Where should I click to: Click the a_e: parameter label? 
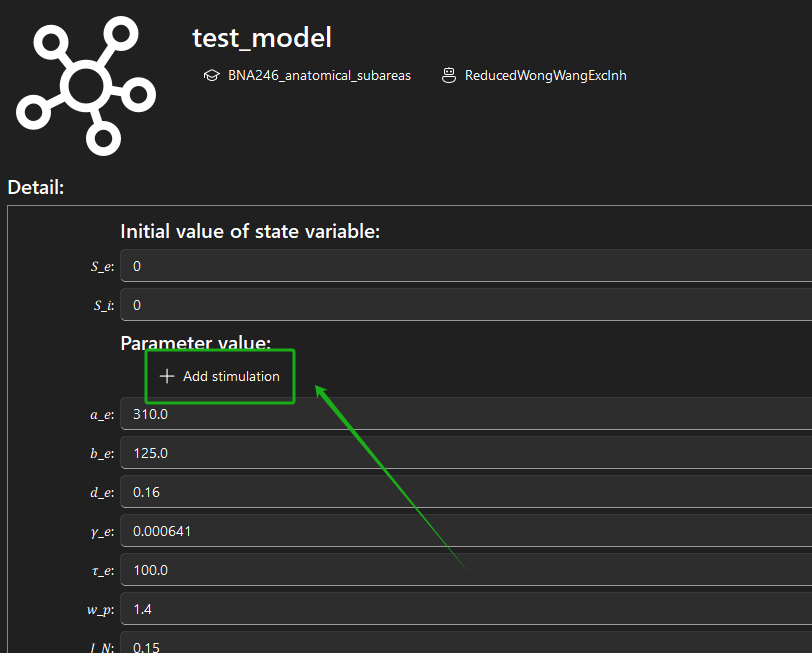click(102, 415)
